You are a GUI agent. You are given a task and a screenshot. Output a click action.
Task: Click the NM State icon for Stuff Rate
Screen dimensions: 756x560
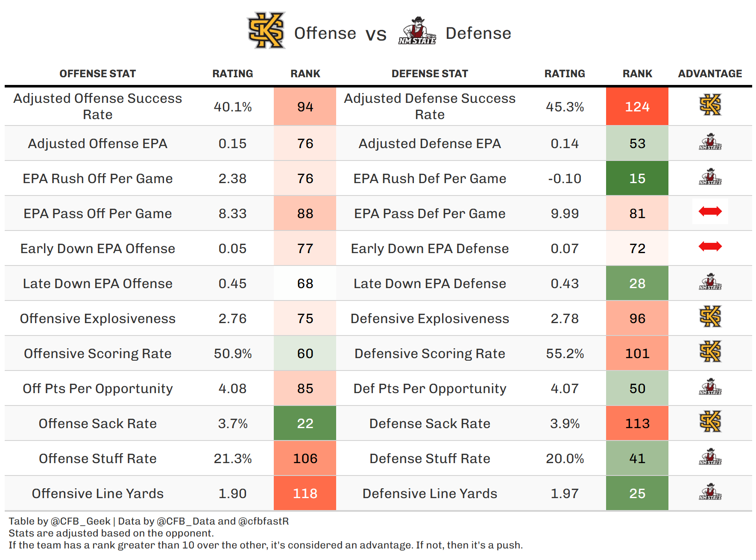click(x=710, y=457)
